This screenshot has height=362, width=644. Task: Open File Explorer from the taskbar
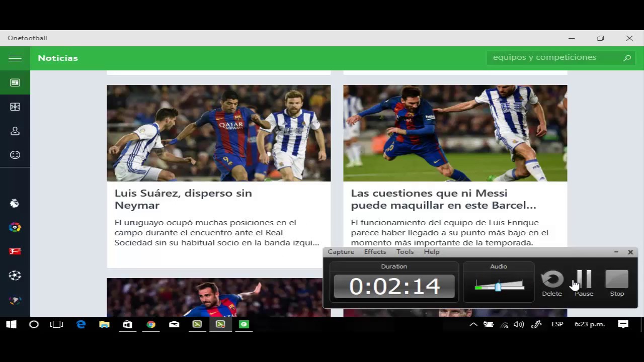point(104,324)
